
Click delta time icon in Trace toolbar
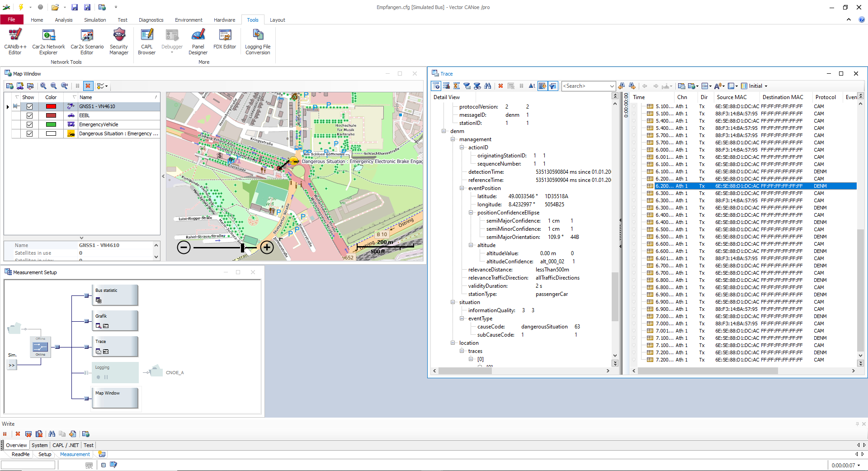click(532, 86)
